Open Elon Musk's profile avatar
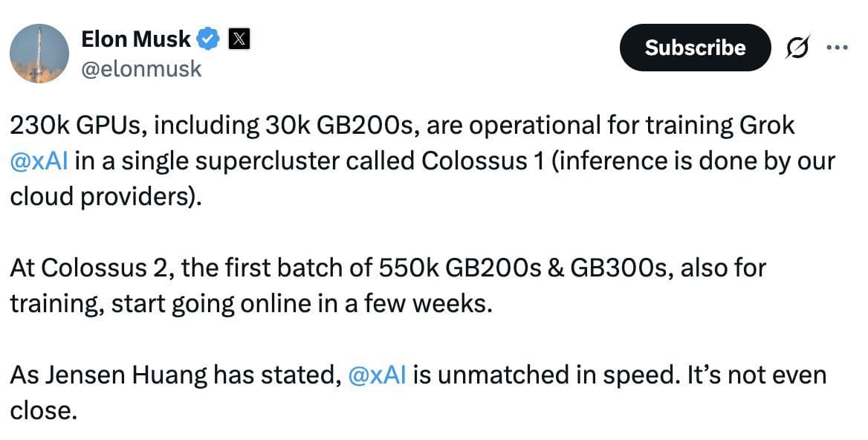This screenshot has width=868, height=440. point(39,54)
